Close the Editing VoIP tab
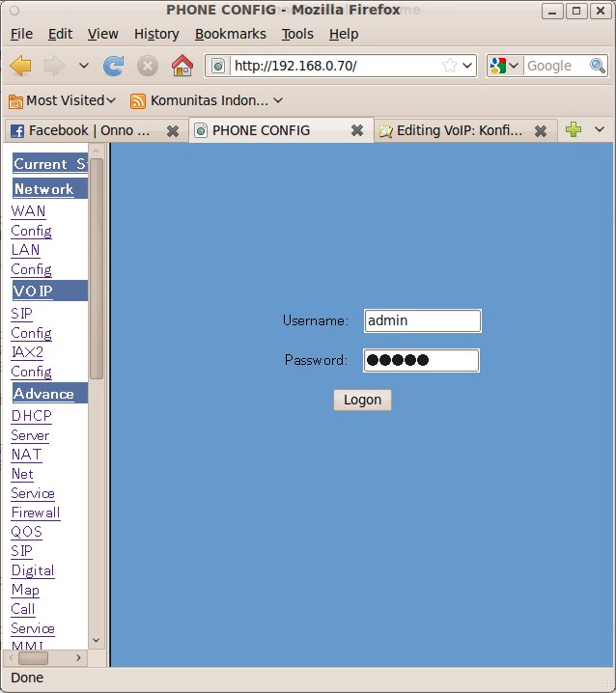 tap(541, 131)
